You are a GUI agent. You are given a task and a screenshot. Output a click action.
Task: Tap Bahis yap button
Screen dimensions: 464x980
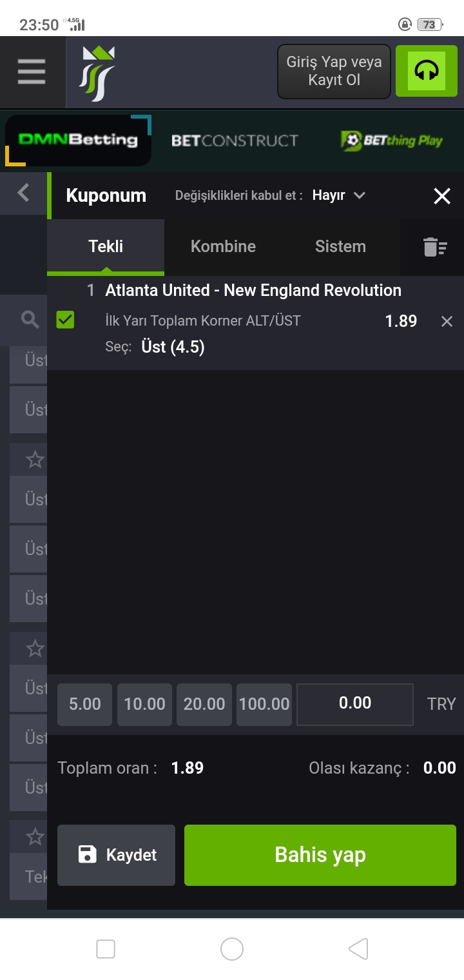click(x=320, y=855)
